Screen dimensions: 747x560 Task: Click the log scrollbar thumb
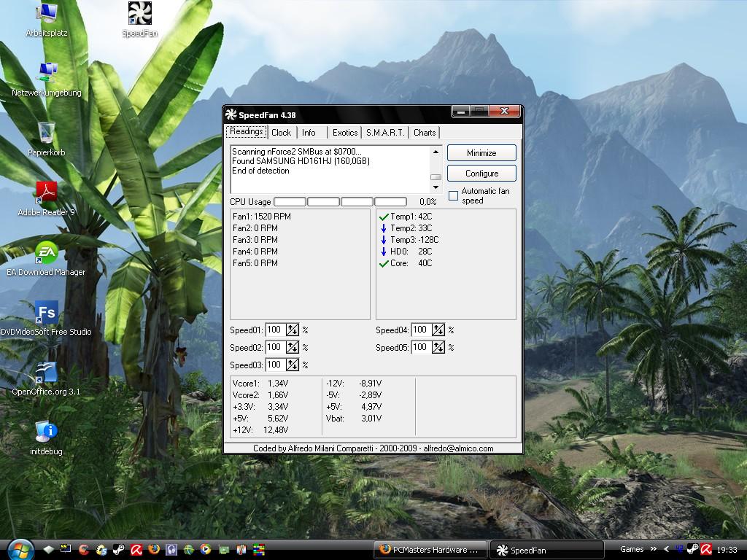click(x=436, y=176)
